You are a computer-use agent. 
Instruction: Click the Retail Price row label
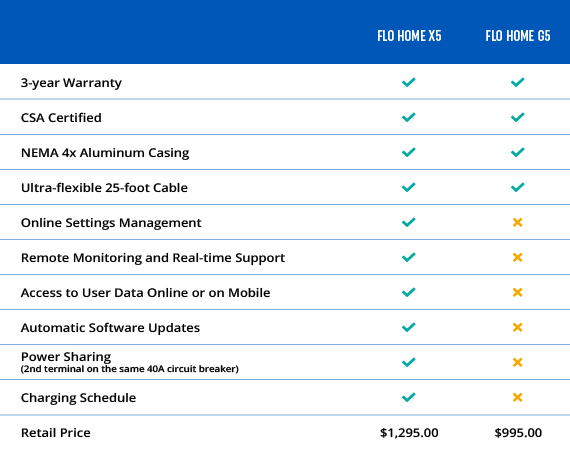(56, 433)
